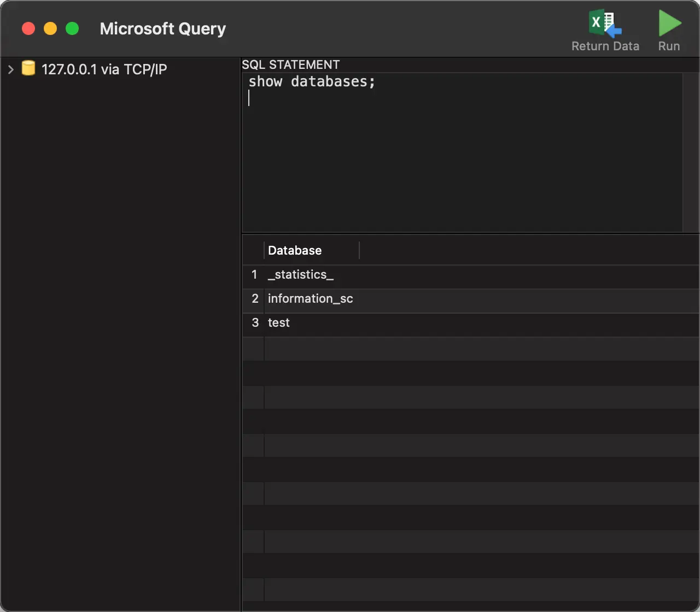Expand the 127.0.0.1 via TCP/IP connection
This screenshot has height=612, width=700.
pyautogui.click(x=10, y=69)
